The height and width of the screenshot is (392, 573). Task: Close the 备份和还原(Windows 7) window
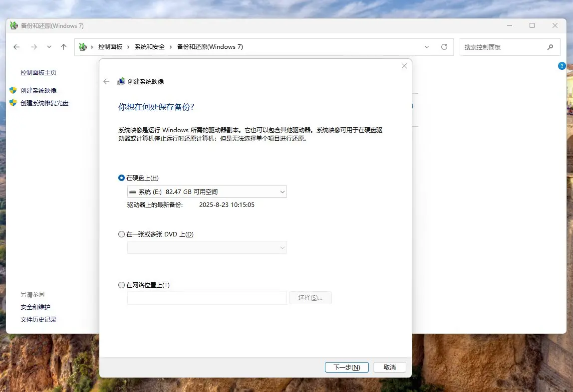tap(555, 25)
